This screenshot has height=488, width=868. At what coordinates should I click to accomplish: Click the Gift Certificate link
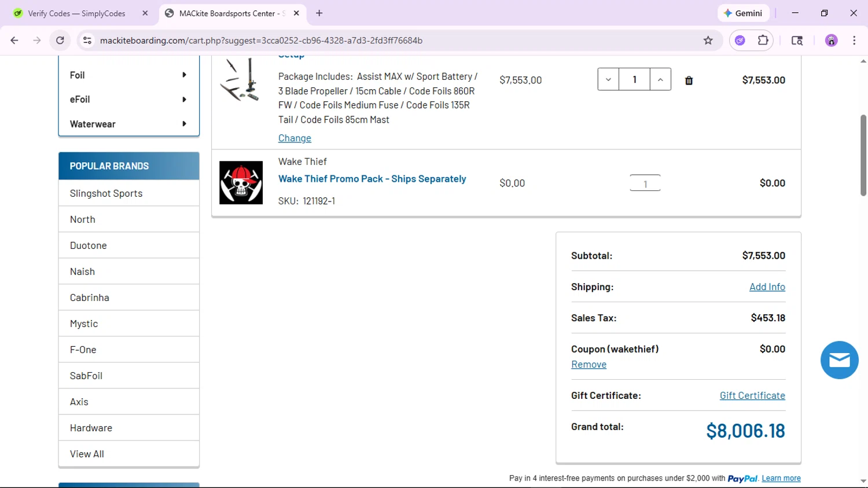(x=752, y=395)
